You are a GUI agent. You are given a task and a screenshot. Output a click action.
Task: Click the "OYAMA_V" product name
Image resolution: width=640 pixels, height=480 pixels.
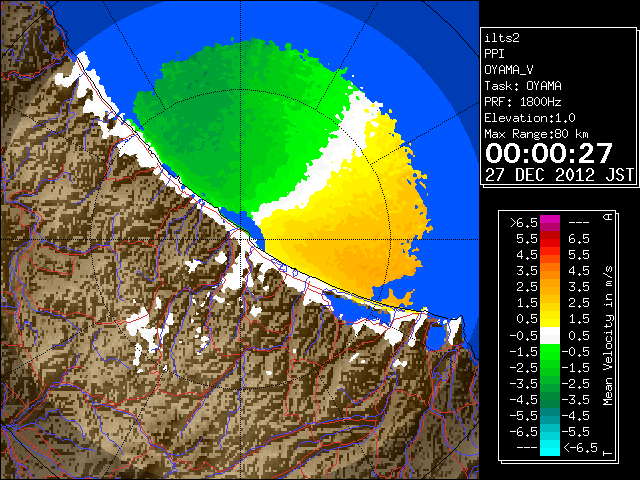tap(509, 70)
